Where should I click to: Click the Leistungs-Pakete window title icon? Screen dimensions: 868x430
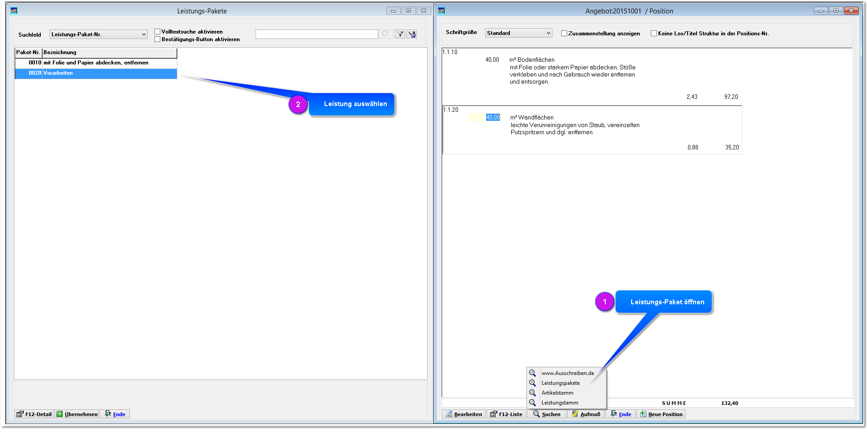14,11
